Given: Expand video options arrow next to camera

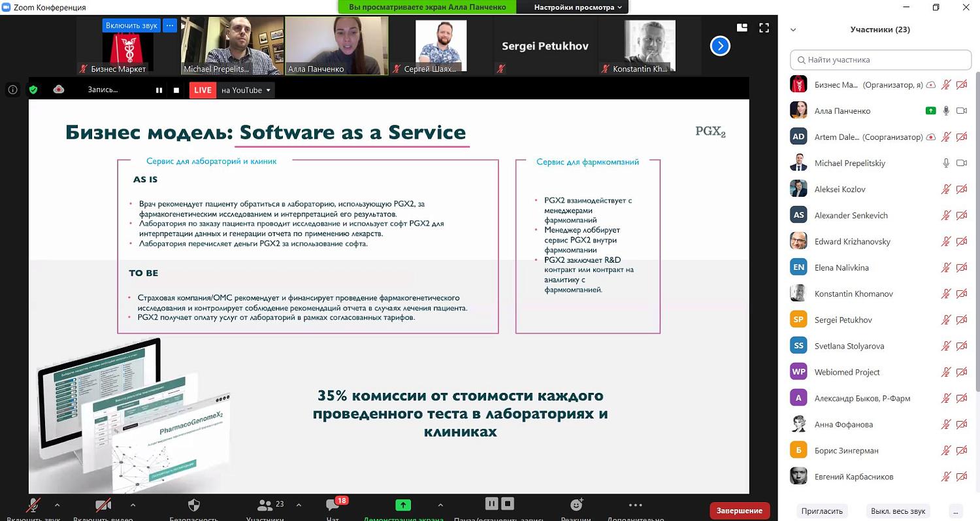Looking at the screenshot, I should [133, 505].
